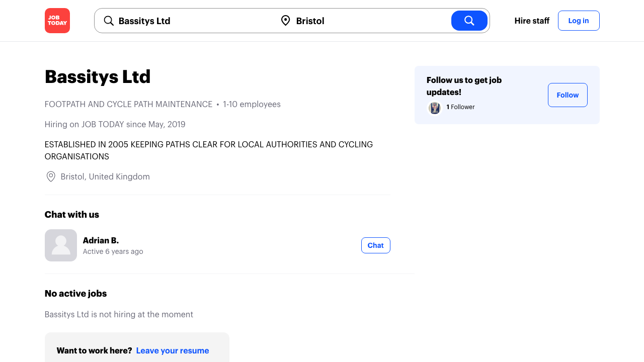
Task: Click the Bassitys Ltd company heading
Action: tap(98, 77)
